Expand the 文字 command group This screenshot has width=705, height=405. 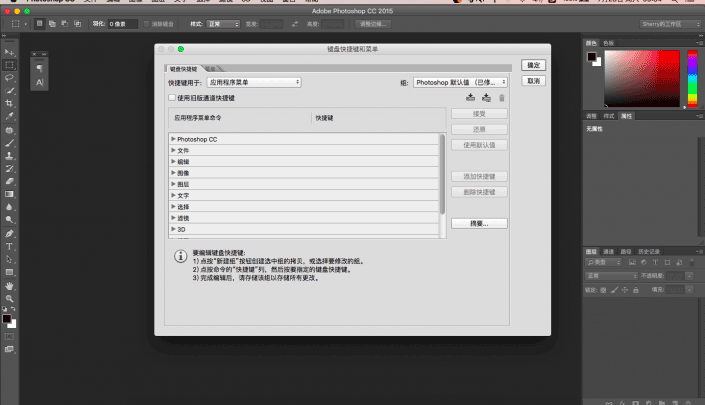click(x=173, y=195)
